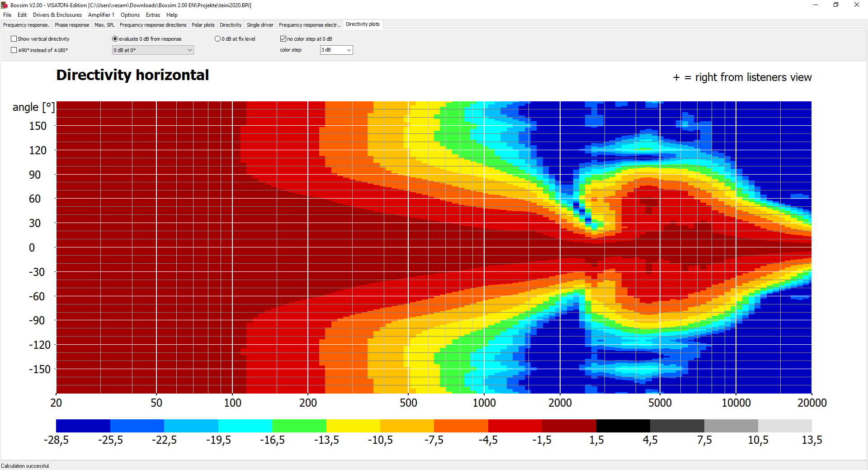Click the cyan -19,5 legend swatch
Screen dimensions: 868x470
coord(245,426)
